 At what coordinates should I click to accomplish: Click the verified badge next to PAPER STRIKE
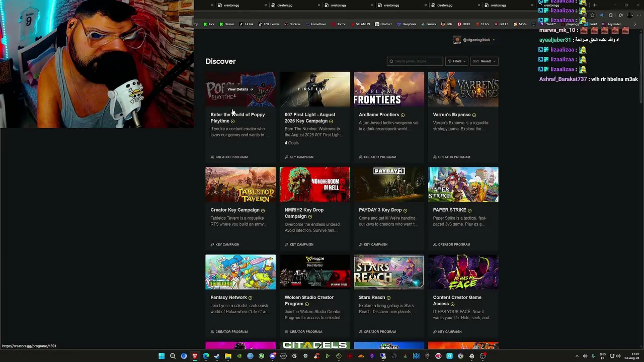tap(469, 211)
